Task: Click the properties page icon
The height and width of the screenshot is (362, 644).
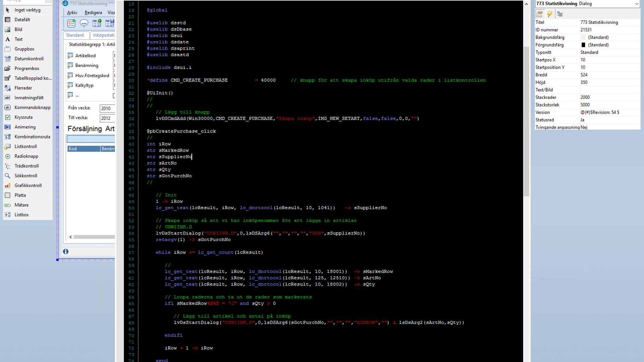Action: click(539, 14)
